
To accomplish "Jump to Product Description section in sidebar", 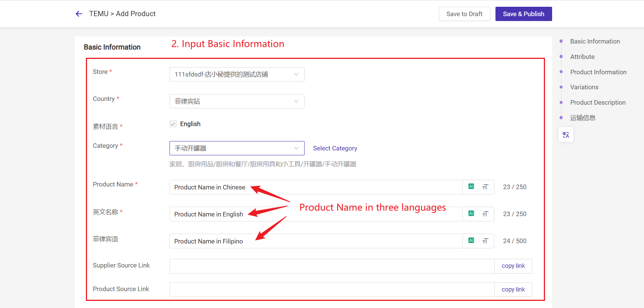I will click(597, 102).
